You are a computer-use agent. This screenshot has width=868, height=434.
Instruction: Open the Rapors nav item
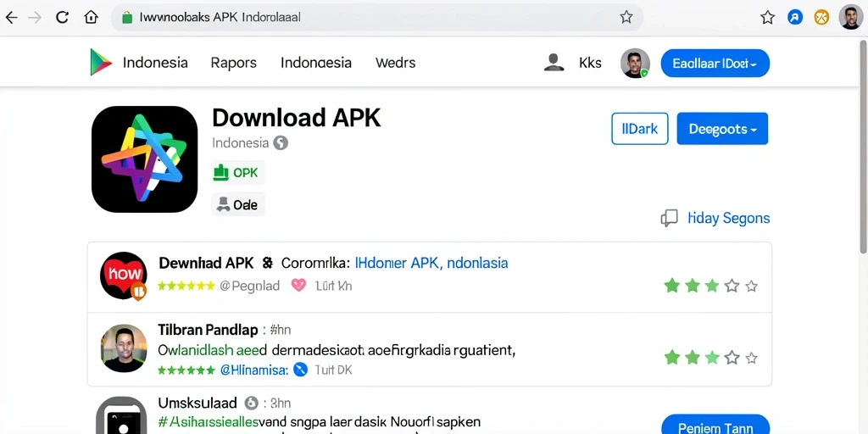(x=234, y=63)
